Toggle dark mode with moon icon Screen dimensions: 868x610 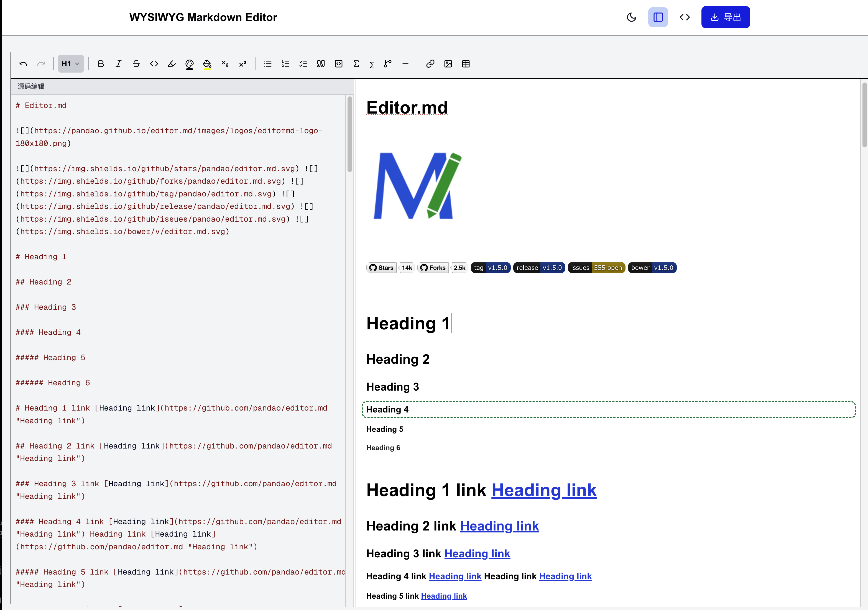pyautogui.click(x=631, y=17)
